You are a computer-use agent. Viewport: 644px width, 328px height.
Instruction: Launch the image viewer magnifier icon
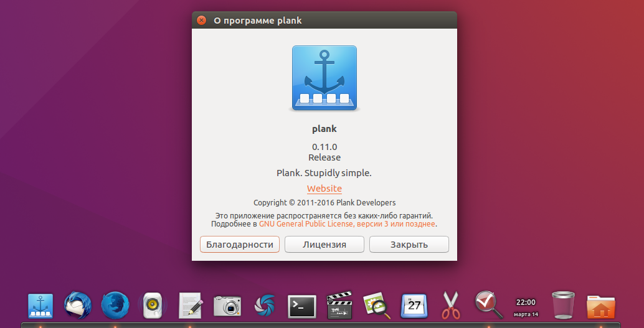click(x=377, y=306)
